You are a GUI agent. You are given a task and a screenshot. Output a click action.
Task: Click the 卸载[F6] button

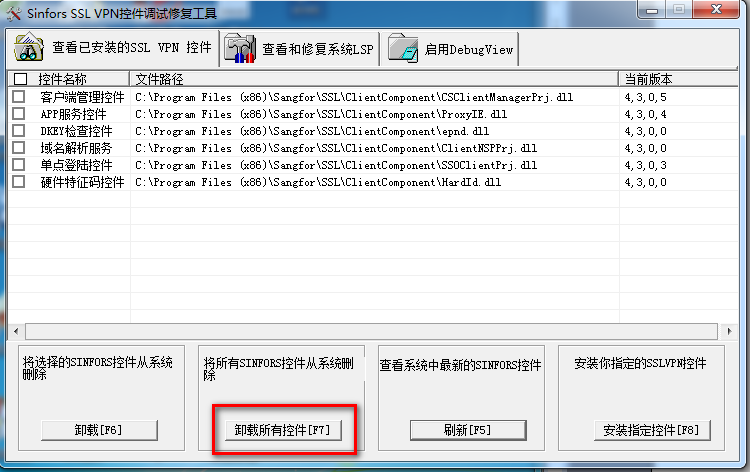[x=99, y=430]
